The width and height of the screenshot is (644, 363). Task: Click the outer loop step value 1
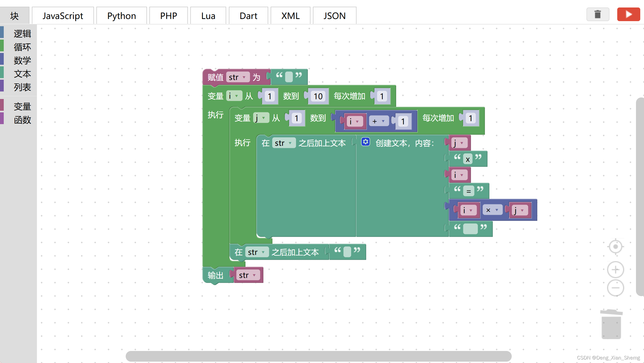click(382, 96)
